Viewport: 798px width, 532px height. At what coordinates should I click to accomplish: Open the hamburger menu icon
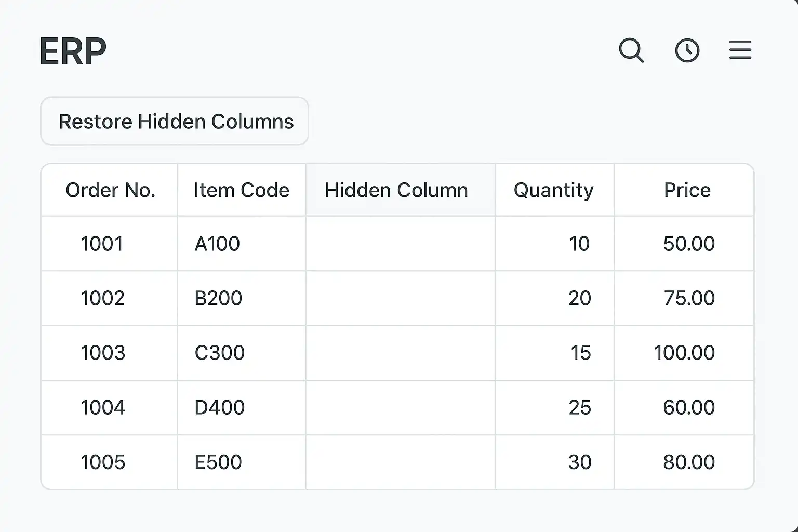click(x=740, y=50)
